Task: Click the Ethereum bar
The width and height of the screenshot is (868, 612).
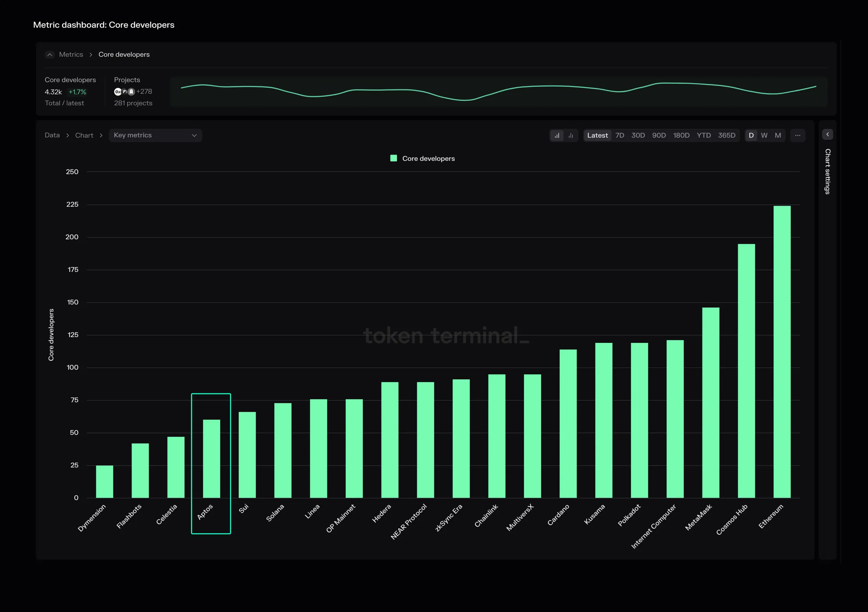Action: click(782, 352)
